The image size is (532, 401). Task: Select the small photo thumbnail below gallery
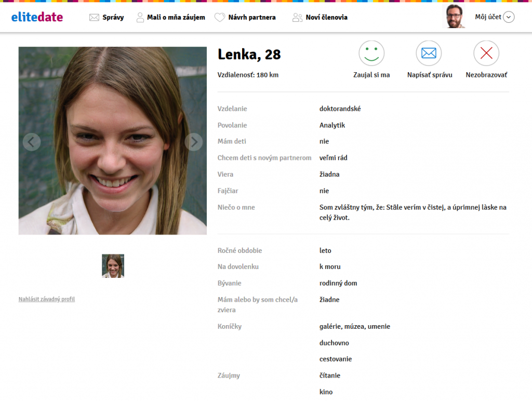[x=113, y=266]
